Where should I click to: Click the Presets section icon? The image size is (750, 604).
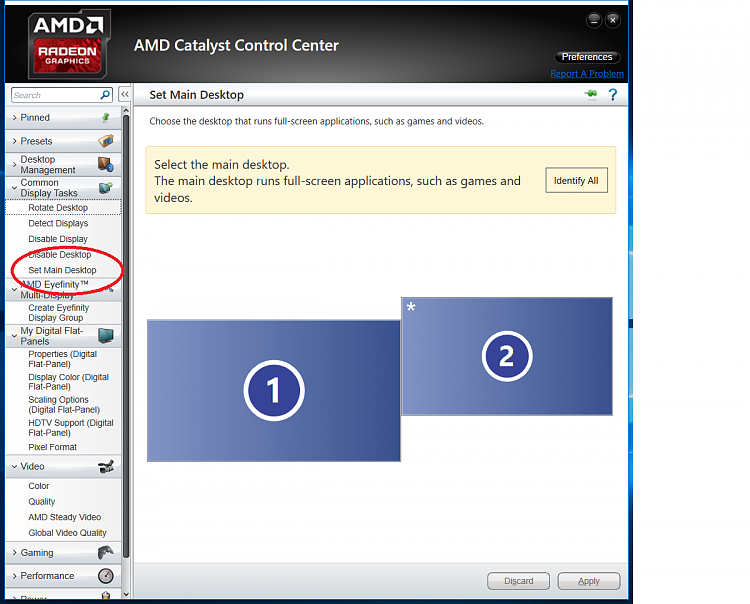point(106,141)
